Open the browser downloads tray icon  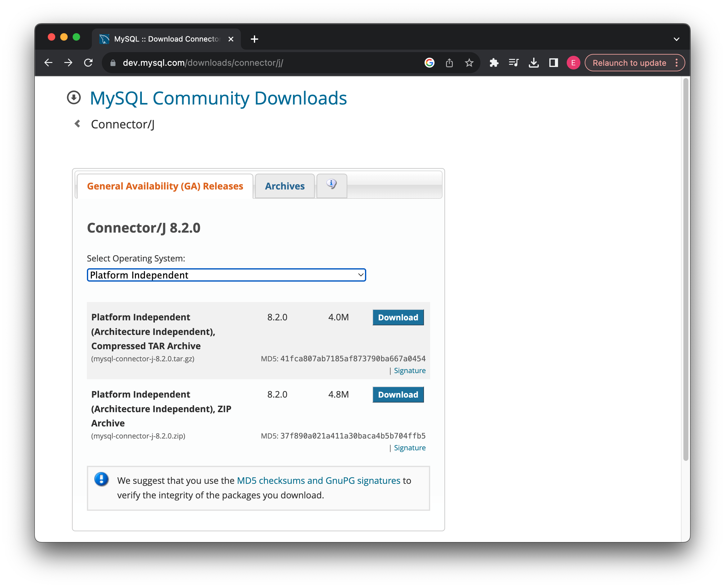[534, 63]
